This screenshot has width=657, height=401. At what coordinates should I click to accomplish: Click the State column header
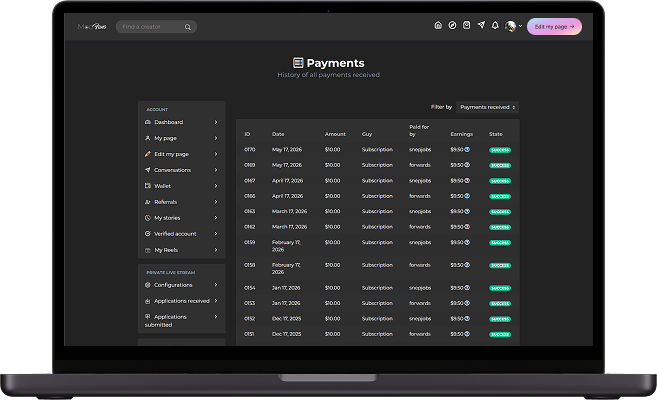click(x=496, y=134)
